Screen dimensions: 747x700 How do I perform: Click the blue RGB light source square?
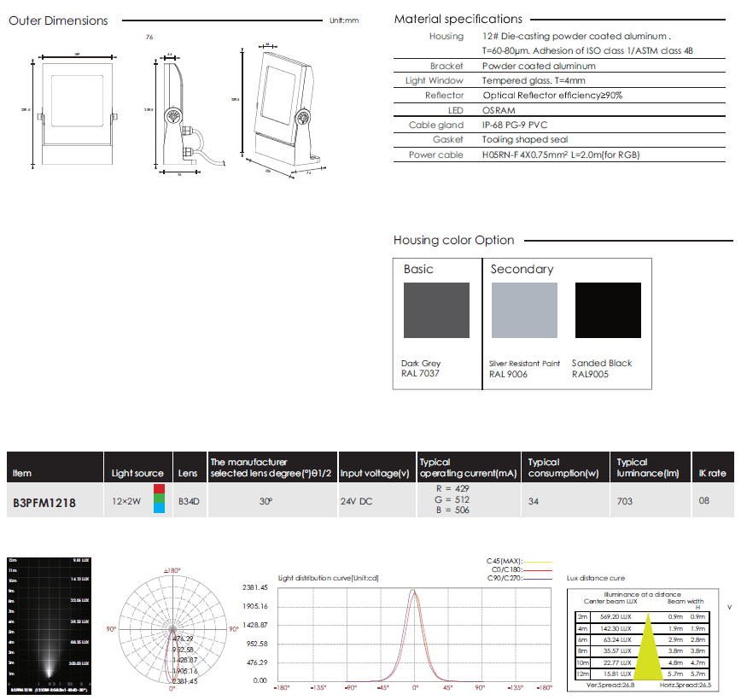pyautogui.click(x=159, y=510)
